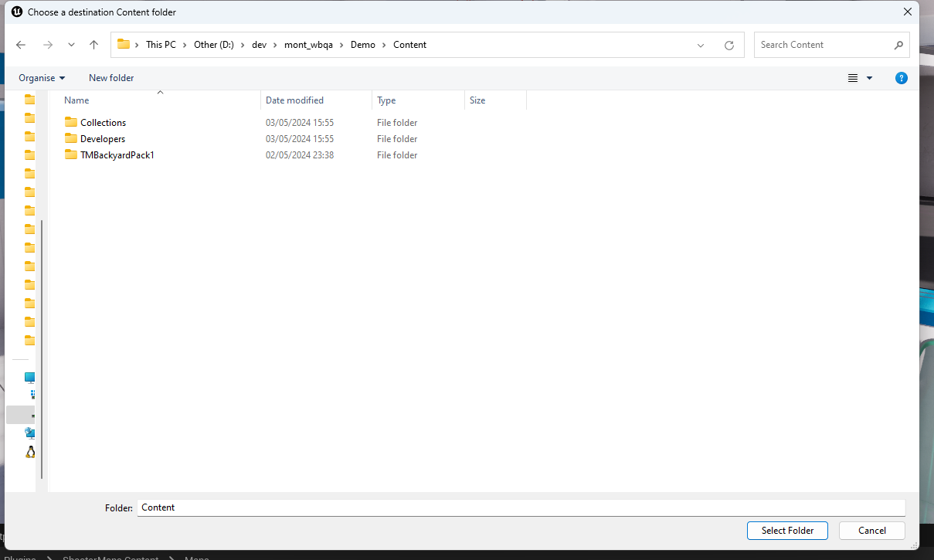This screenshot has width=934, height=560.
Task: Go up one folder level
Action: (93, 45)
